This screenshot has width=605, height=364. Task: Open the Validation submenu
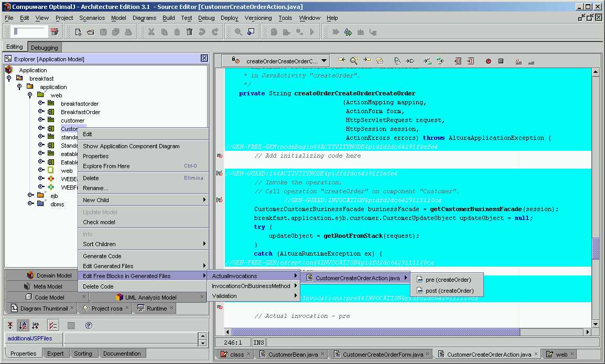point(254,296)
